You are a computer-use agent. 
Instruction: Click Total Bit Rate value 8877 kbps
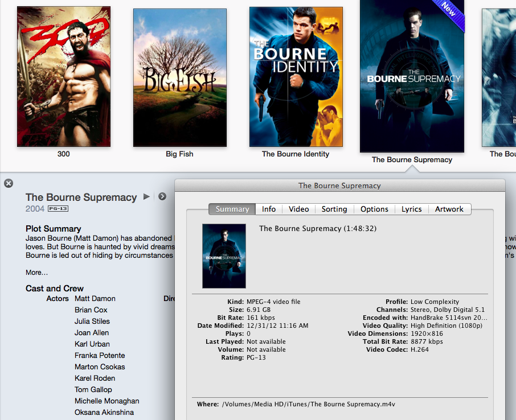tap(427, 341)
